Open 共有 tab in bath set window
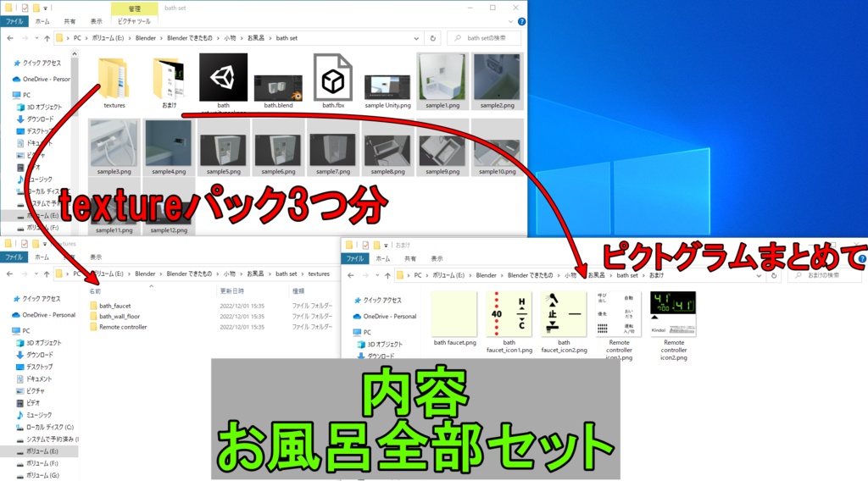The width and height of the screenshot is (868, 481). (70, 21)
